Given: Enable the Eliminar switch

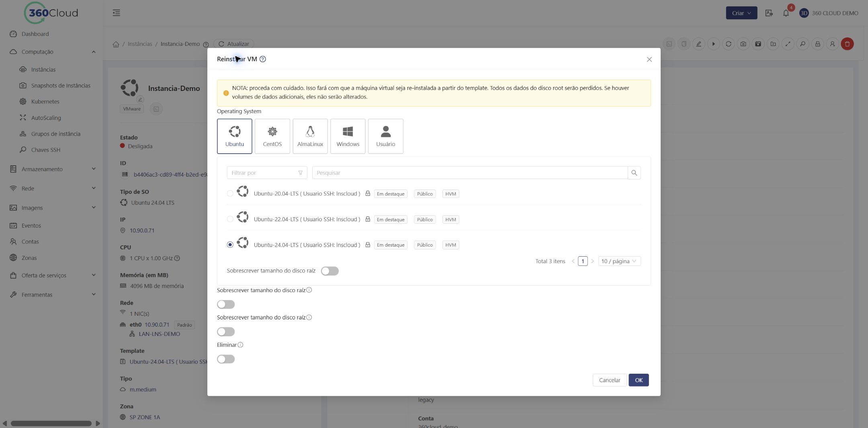Looking at the screenshot, I should [225, 359].
